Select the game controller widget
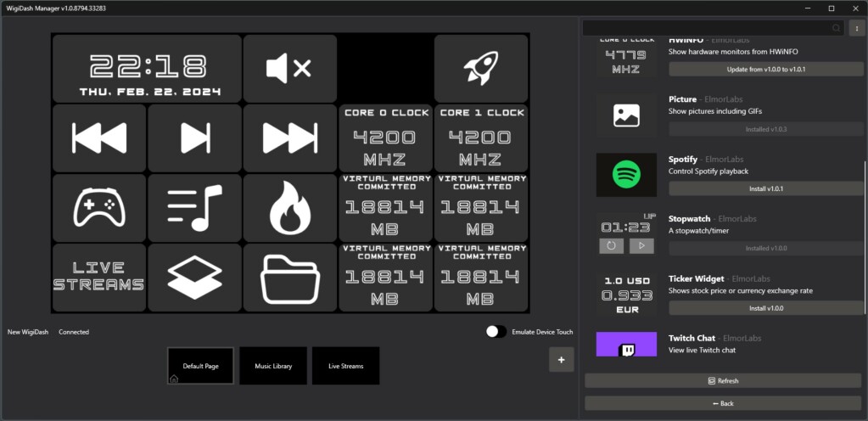868x421 pixels. [x=99, y=208]
